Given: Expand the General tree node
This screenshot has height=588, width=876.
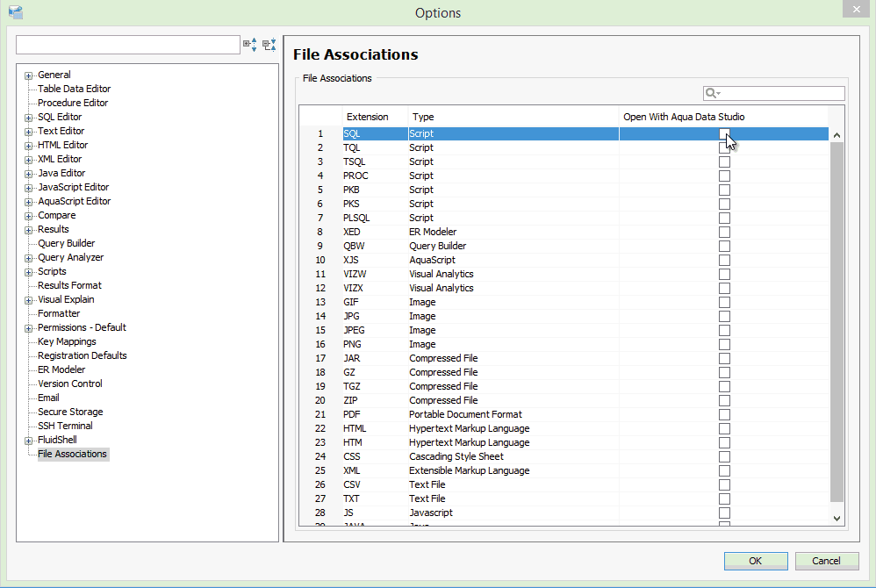Looking at the screenshot, I should 28,76.
